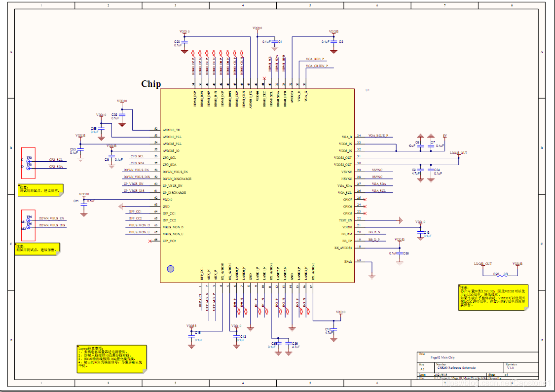Click the ground symbol on GND pin 63
The image size is (555, 392).
point(121,206)
